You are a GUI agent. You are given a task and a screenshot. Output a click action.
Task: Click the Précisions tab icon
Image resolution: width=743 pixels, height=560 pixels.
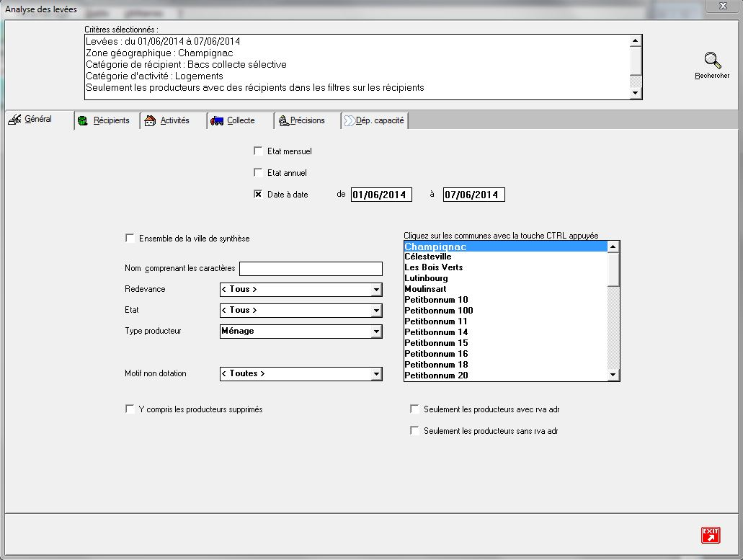[284, 121]
